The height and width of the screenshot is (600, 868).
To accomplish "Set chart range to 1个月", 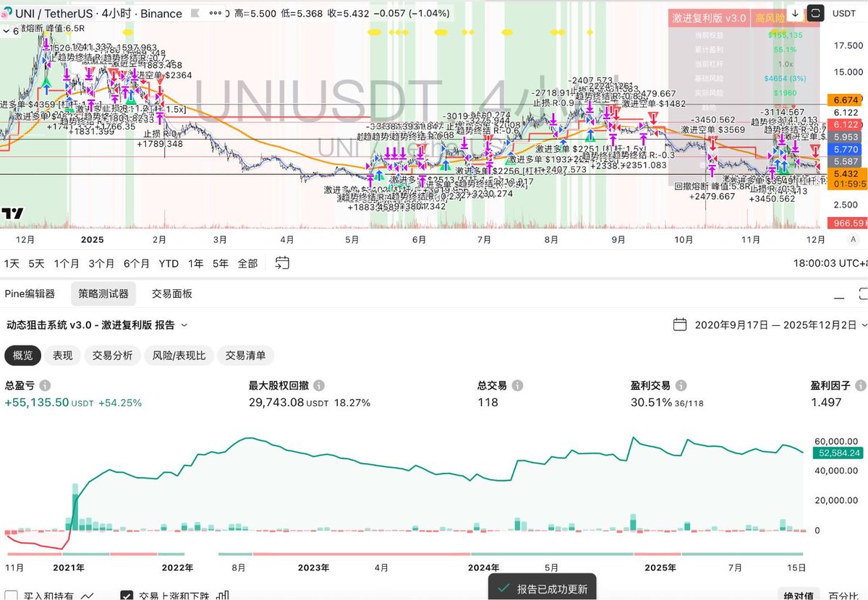I will 67,263.
